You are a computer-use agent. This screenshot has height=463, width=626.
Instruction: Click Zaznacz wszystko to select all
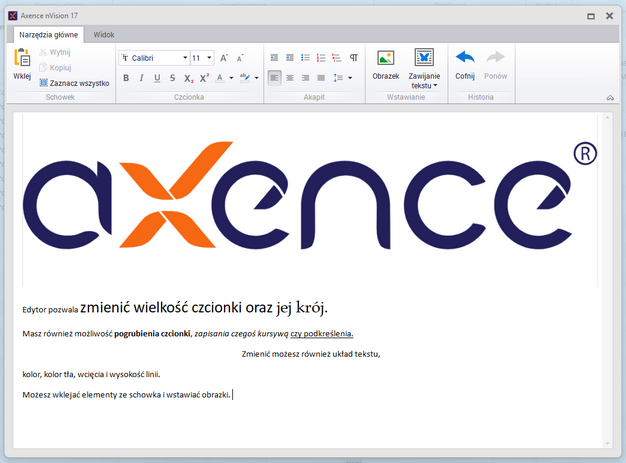(74, 83)
